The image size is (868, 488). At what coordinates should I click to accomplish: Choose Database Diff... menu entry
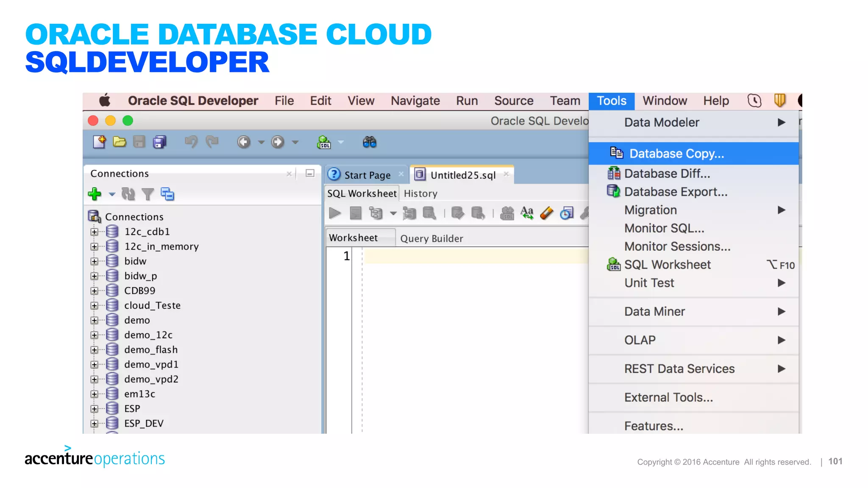click(694, 174)
